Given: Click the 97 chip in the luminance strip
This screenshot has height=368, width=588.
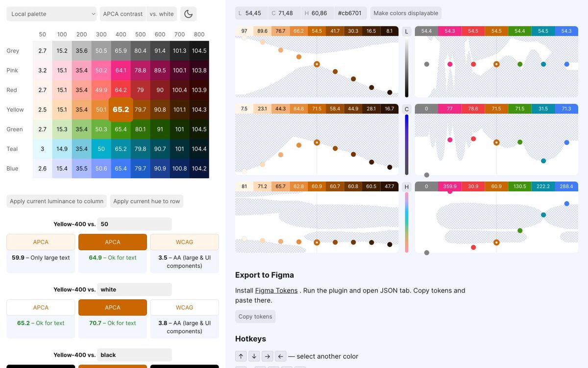Looking at the screenshot, I should pyautogui.click(x=244, y=31).
